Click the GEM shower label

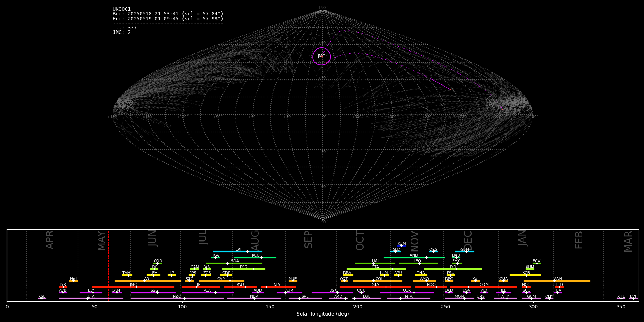(x=465, y=250)
